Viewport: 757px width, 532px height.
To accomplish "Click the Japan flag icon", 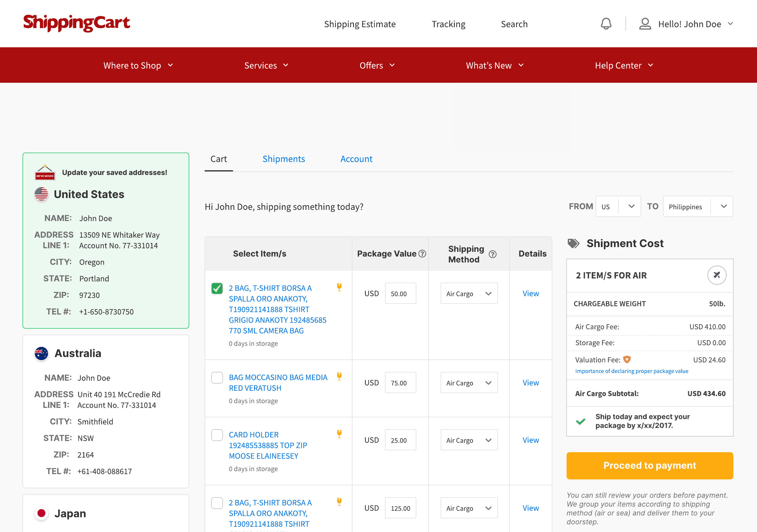I will [x=41, y=513].
